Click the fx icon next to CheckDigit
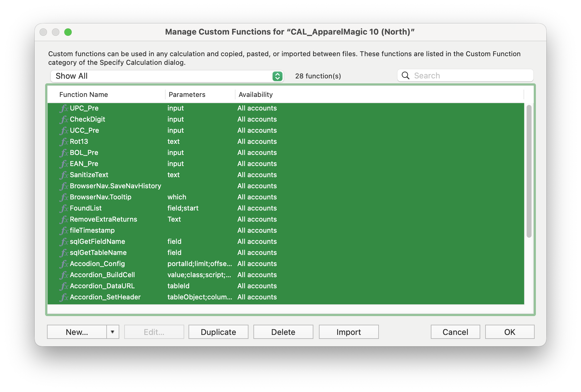 pos(64,119)
